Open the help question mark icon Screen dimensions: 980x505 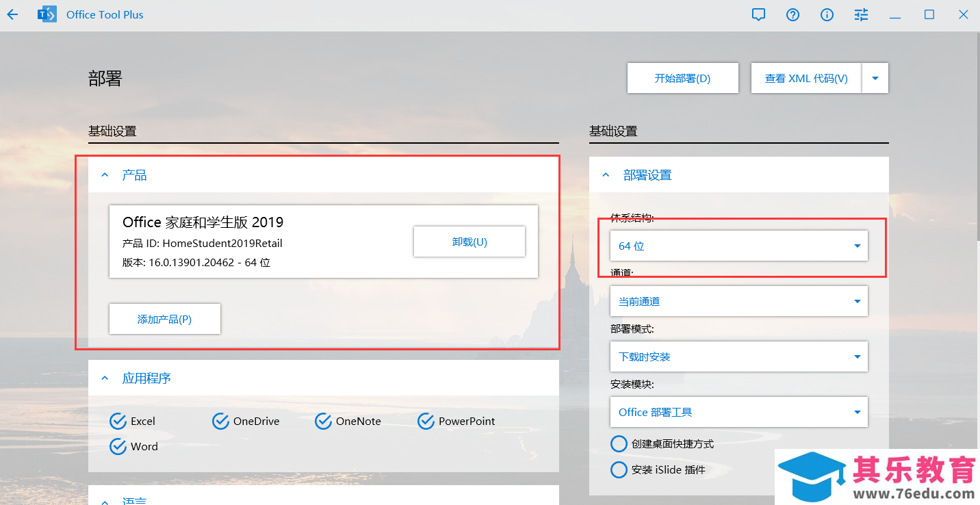point(792,14)
